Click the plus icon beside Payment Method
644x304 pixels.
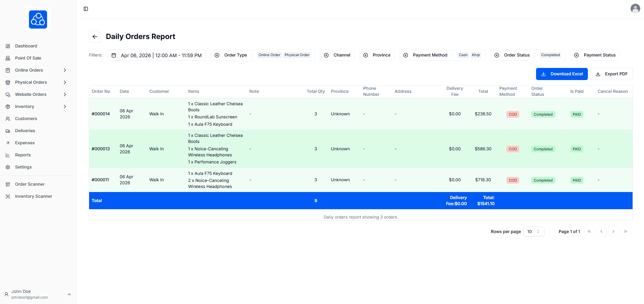pos(406,55)
